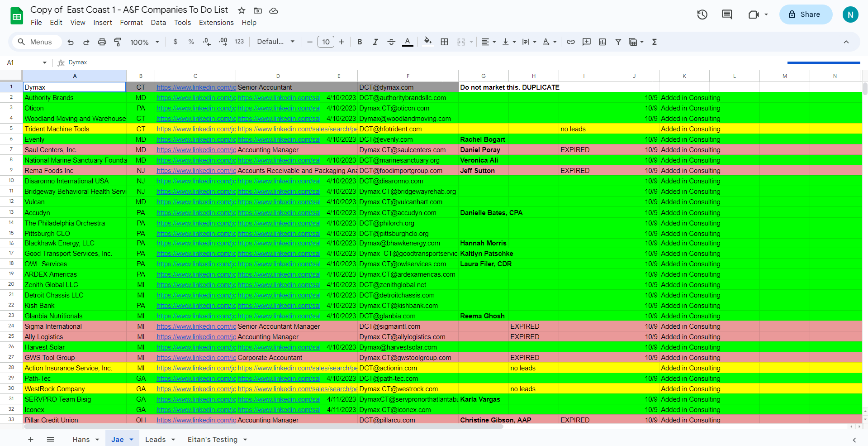The image size is (868, 446).
Task: Check the cloud save status icon
Action: point(274,10)
